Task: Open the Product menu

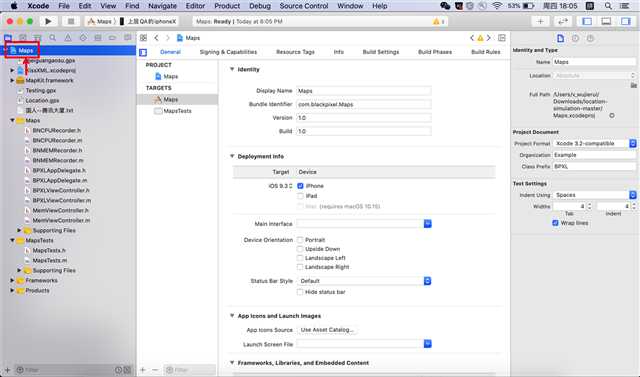Action: click(x=227, y=6)
